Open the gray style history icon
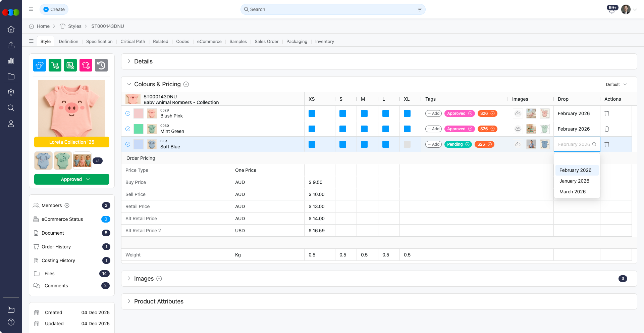 (101, 65)
